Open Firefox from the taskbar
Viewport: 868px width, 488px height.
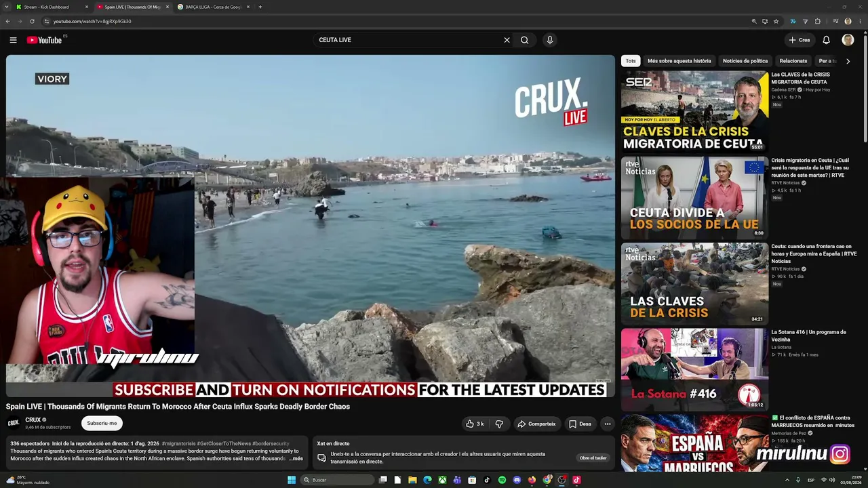click(532, 480)
